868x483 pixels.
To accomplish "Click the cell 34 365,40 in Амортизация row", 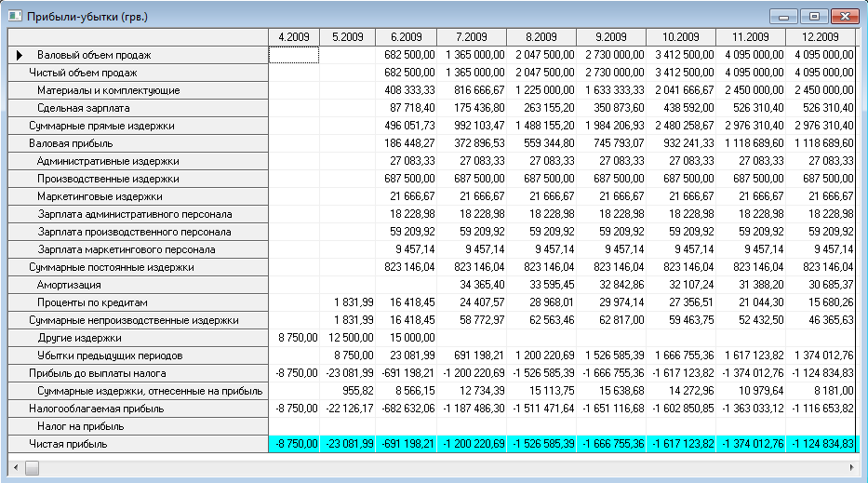I will (x=472, y=286).
